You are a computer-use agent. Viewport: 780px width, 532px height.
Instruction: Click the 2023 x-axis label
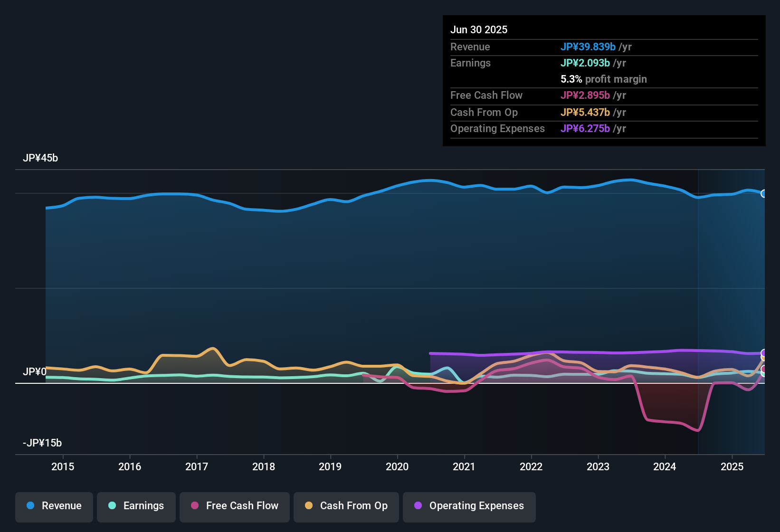[598, 466]
